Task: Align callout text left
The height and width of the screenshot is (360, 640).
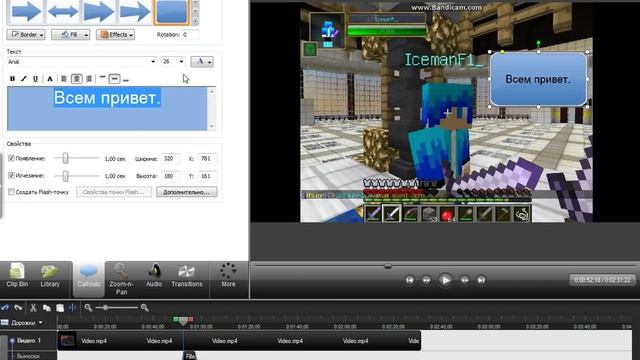Action: (x=64, y=79)
